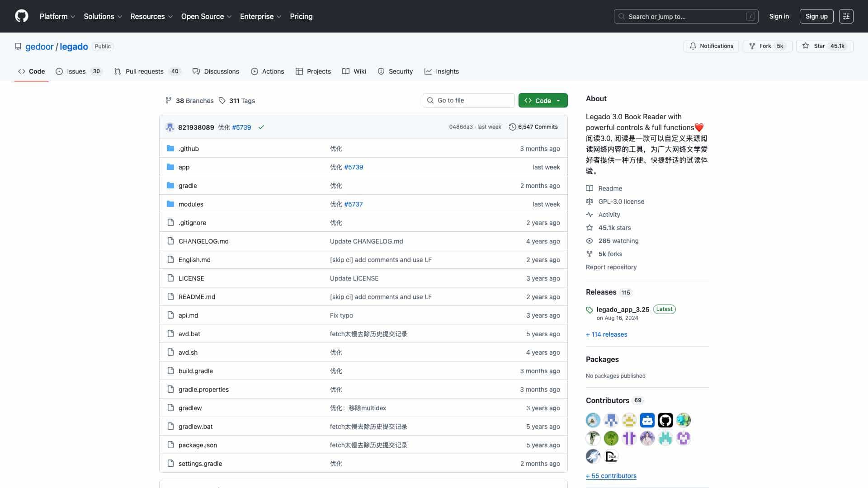Open the Insights tab
868x488 pixels.
pyautogui.click(x=442, y=71)
